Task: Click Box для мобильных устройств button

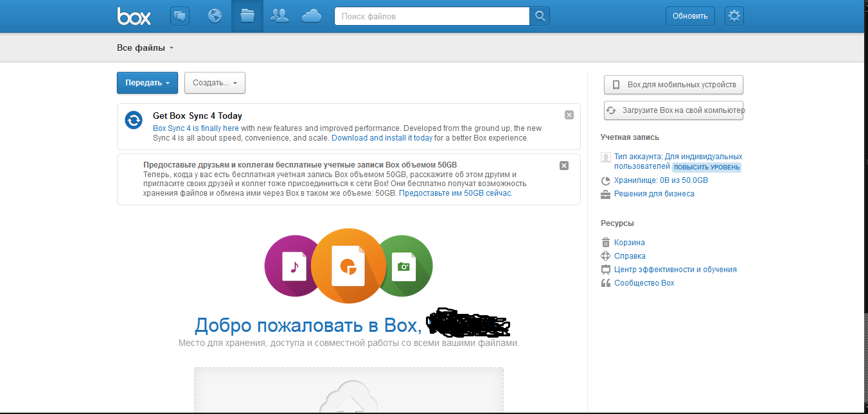Action: pos(673,85)
